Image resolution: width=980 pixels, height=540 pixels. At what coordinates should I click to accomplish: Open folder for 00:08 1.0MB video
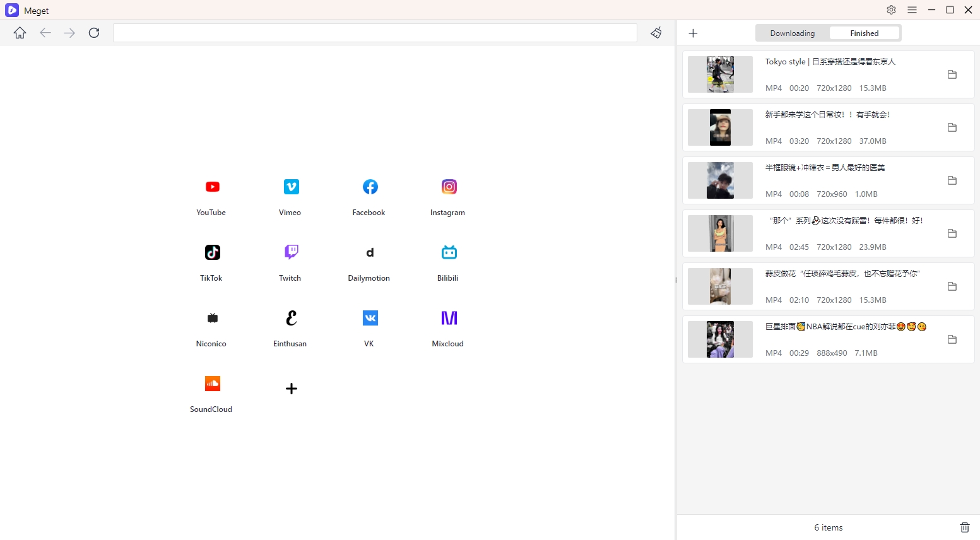pyautogui.click(x=952, y=180)
